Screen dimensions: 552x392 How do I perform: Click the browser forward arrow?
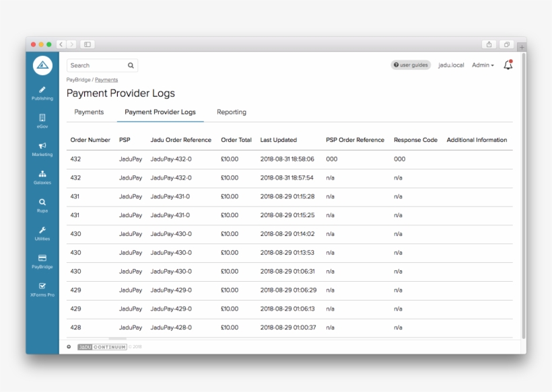tap(71, 44)
